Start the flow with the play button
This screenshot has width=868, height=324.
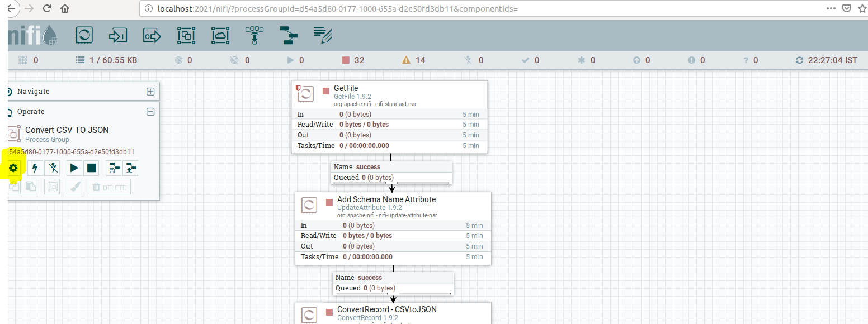[74, 168]
